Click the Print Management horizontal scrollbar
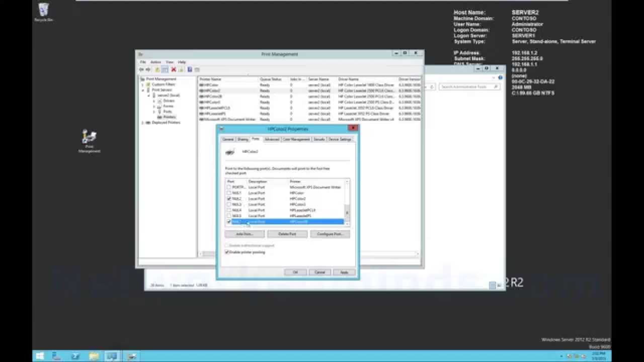This screenshot has width=644, height=362. point(308,254)
